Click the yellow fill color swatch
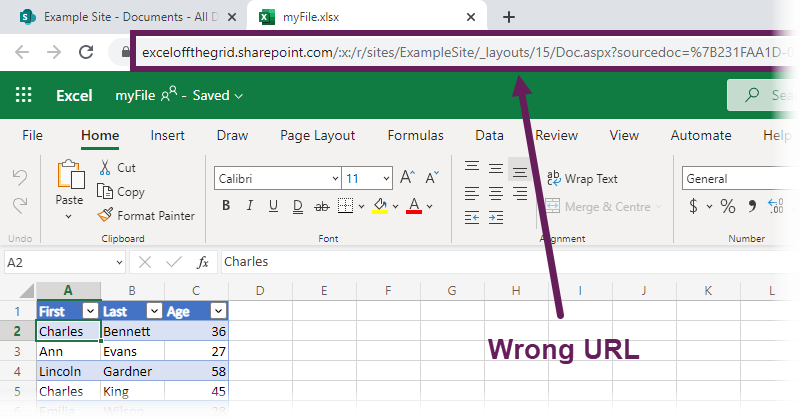This screenshot has width=801, height=419. pos(380,206)
